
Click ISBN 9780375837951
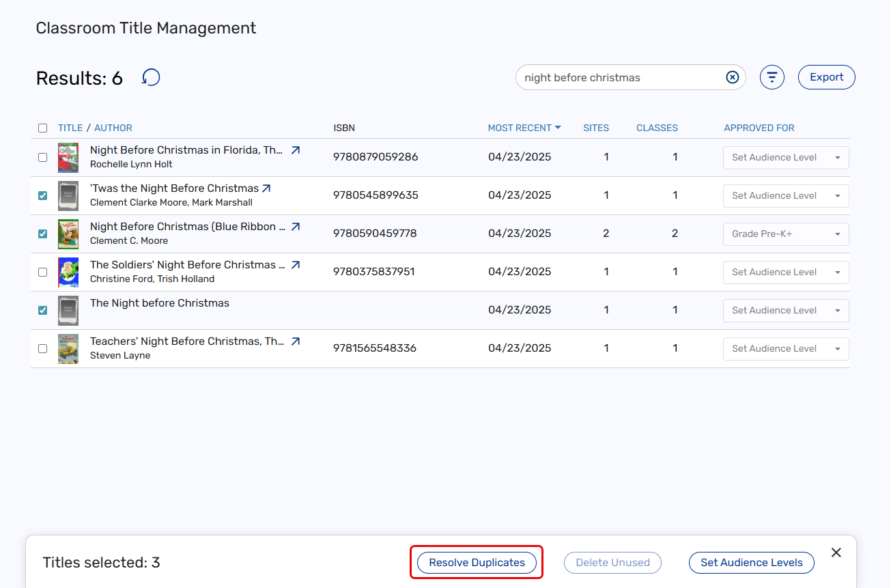(x=374, y=272)
